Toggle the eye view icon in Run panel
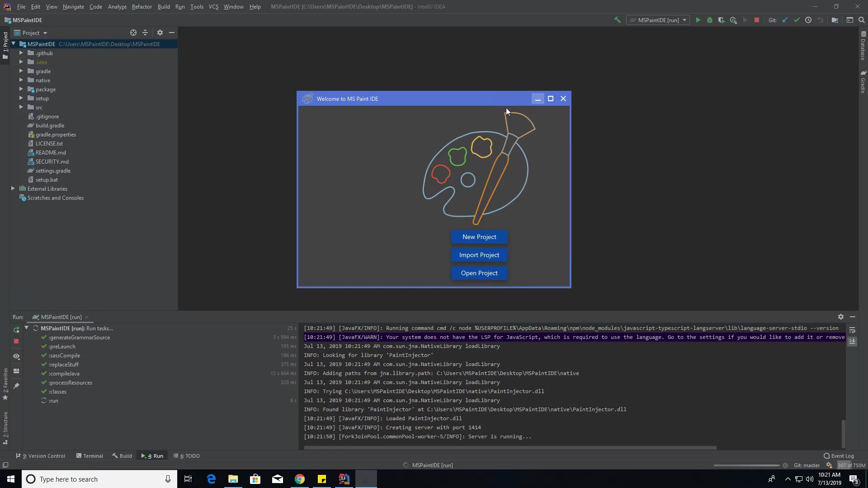The height and width of the screenshot is (488, 868). [16, 357]
